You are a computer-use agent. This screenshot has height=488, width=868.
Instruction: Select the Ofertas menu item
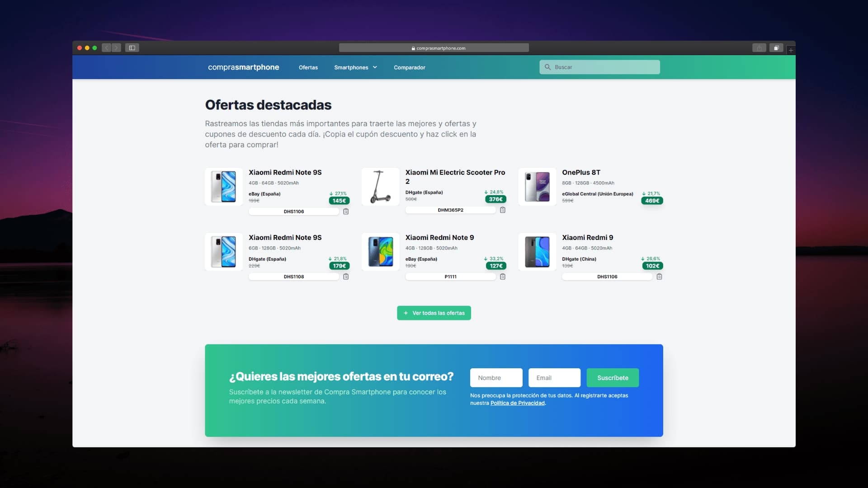click(308, 67)
